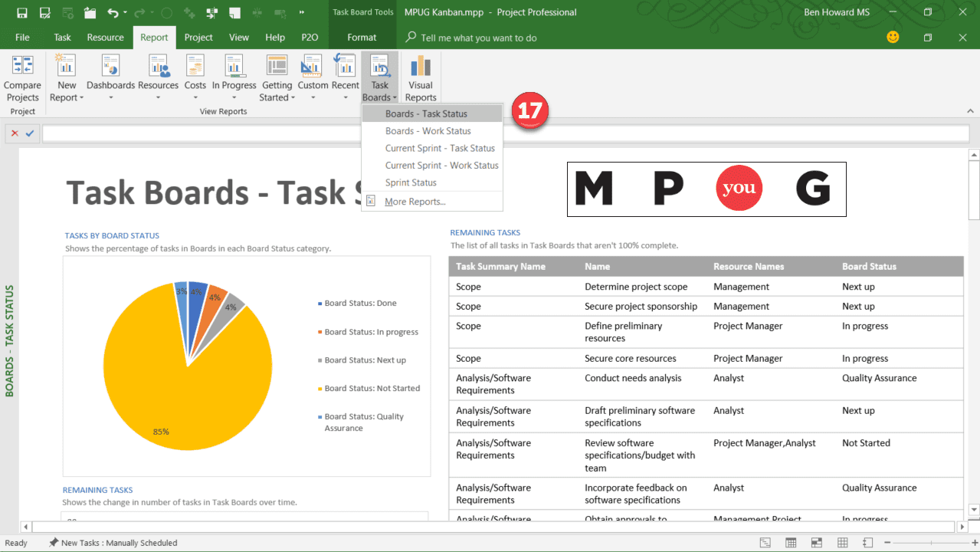Open the In Progress reports icon

[x=234, y=67]
